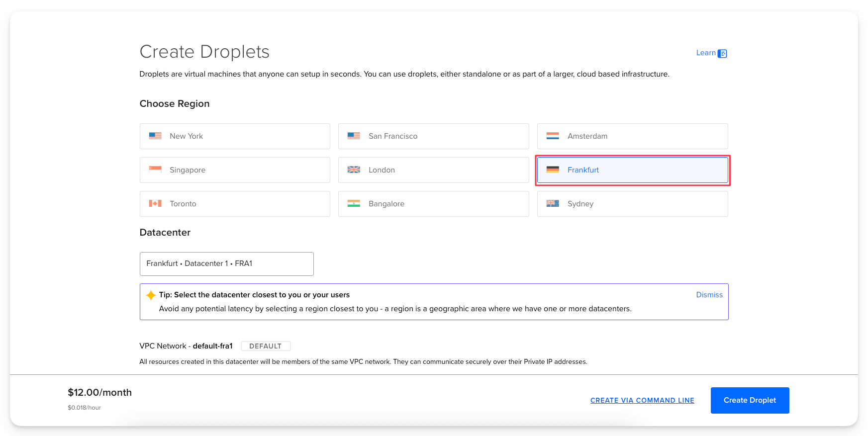Click the tip title about closest datacenter
The height and width of the screenshot is (436, 868).
coord(254,295)
